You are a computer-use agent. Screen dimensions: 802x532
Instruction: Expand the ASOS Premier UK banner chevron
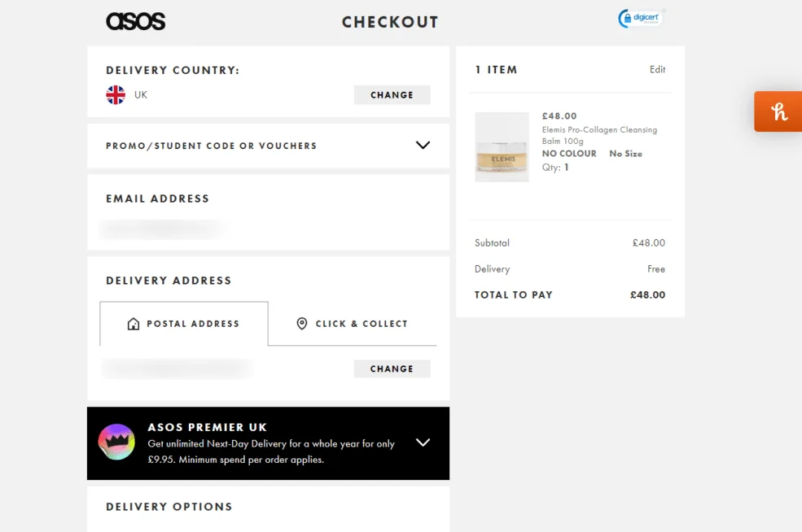pyautogui.click(x=423, y=443)
